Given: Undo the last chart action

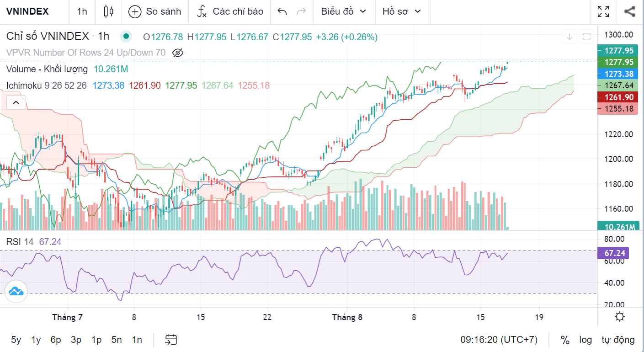Looking at the screenshot, I should (x=282, y=12).
